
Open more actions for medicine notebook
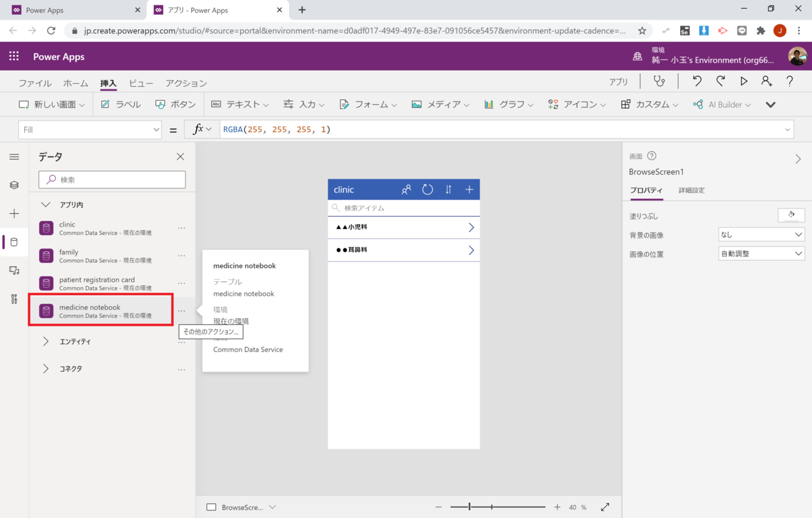[181, 311]
